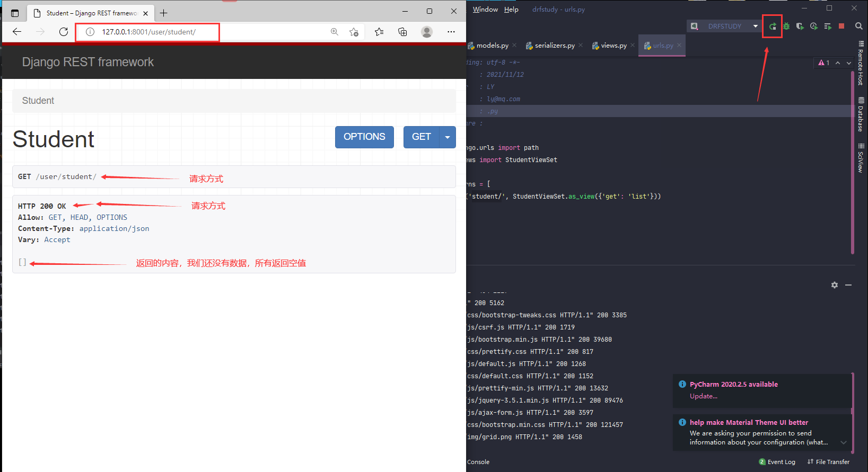The image size is (868, 472).
Task: Close the serializers.py editor tab
Action: [x=581, y=45]
